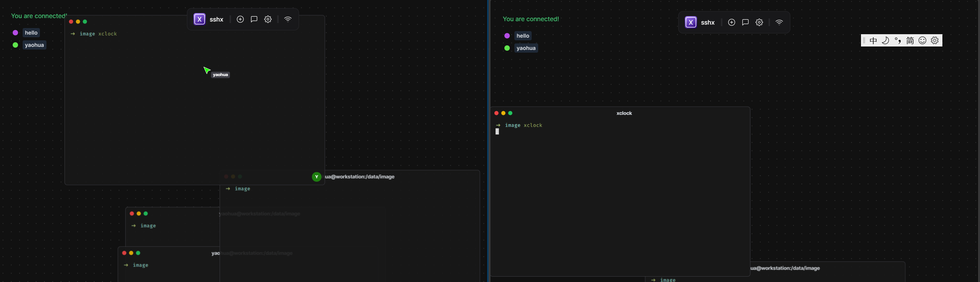Close the terminal window titled xclock

(496, 113)
